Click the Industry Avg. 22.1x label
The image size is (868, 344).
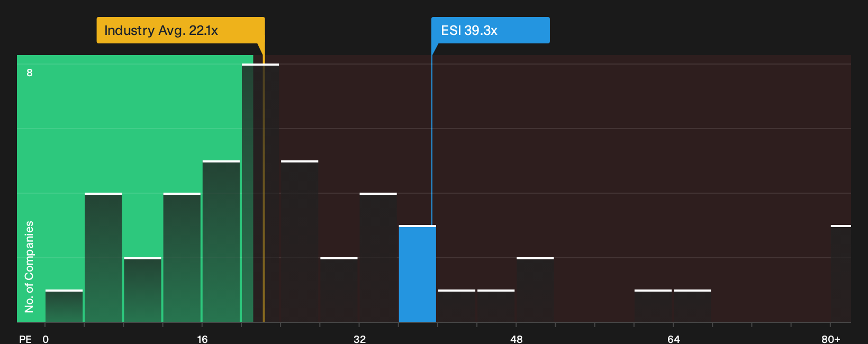180,30
